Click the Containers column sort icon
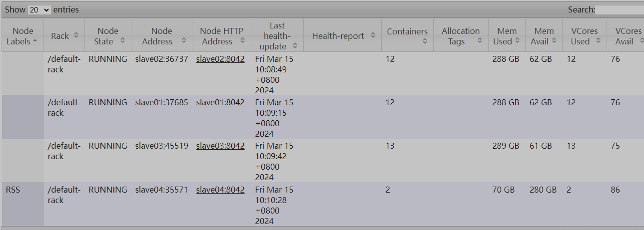Viewport: 644px width, 230px height. click(x=425, y=41)
